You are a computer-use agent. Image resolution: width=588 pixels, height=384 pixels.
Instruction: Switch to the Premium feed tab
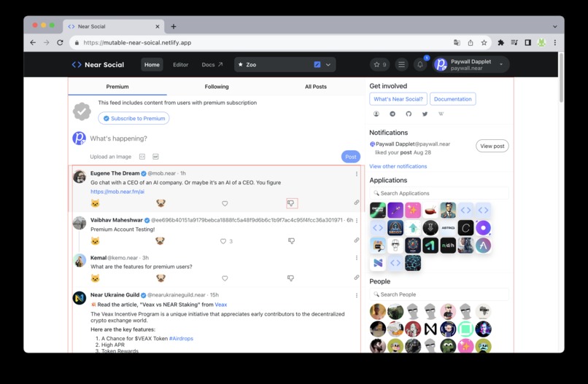117,87
